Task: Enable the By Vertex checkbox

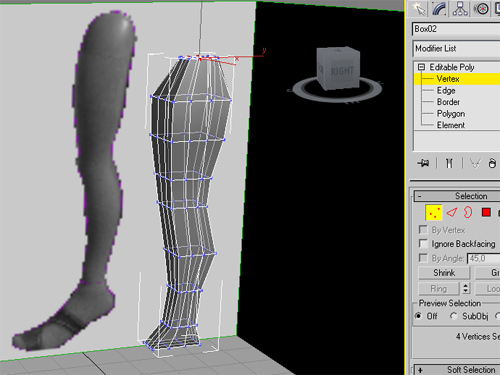Action: 423,230
